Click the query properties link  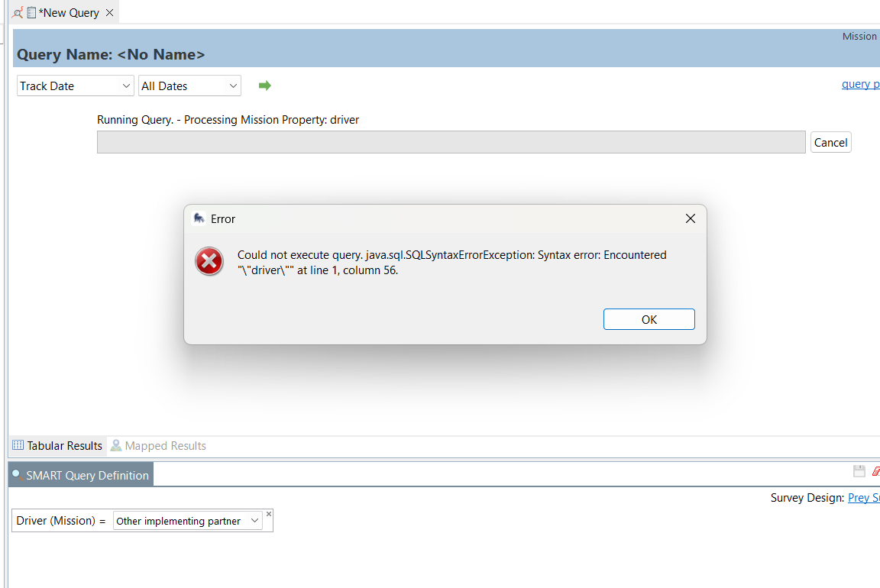point(860,84)
